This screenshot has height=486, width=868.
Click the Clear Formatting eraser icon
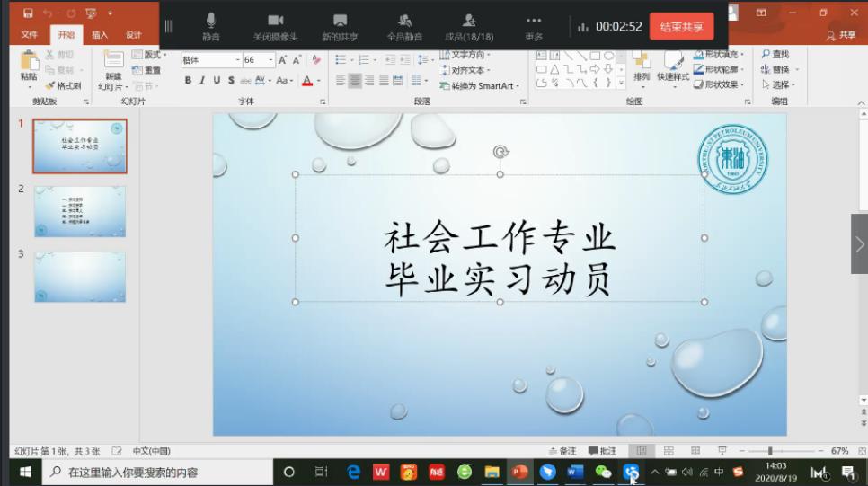pyautogui.click(x=315, y=60)
